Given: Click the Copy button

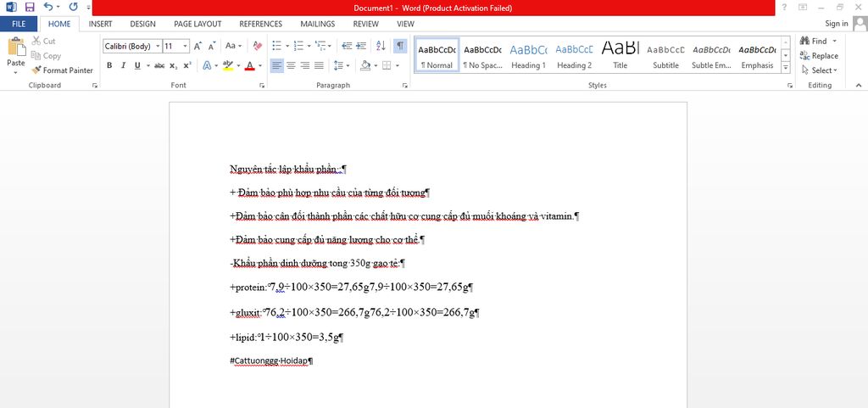Looking at the screenshot, I should tap(46, 55).
